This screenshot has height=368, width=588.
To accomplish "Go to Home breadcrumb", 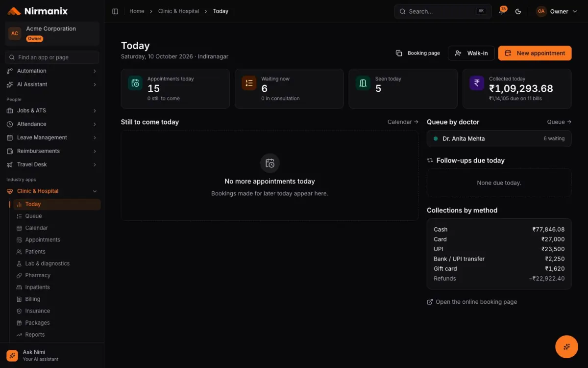I will point(137,11).
